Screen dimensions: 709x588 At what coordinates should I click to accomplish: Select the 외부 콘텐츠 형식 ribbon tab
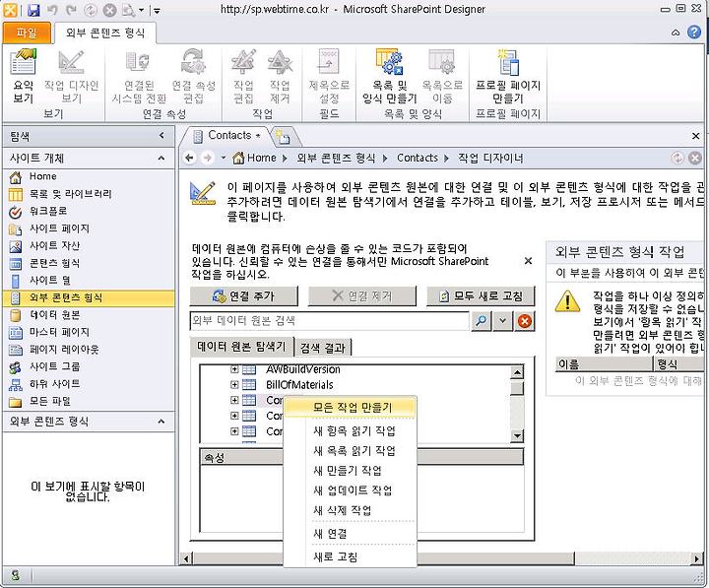(105, 33)
